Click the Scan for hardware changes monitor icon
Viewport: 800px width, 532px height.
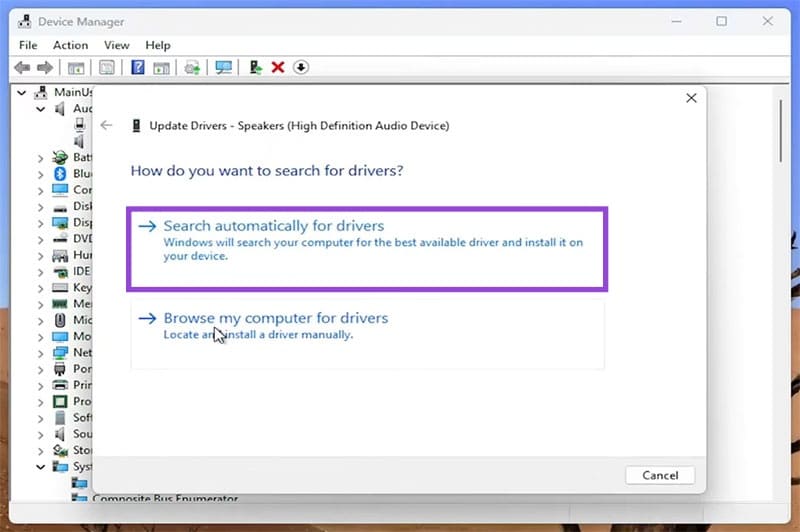224,67
